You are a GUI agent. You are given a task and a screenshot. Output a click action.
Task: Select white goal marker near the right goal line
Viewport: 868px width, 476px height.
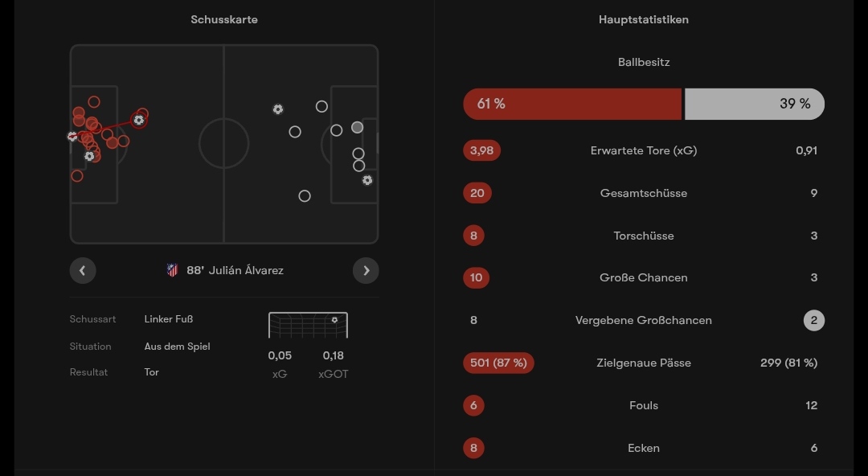(367, 180)
